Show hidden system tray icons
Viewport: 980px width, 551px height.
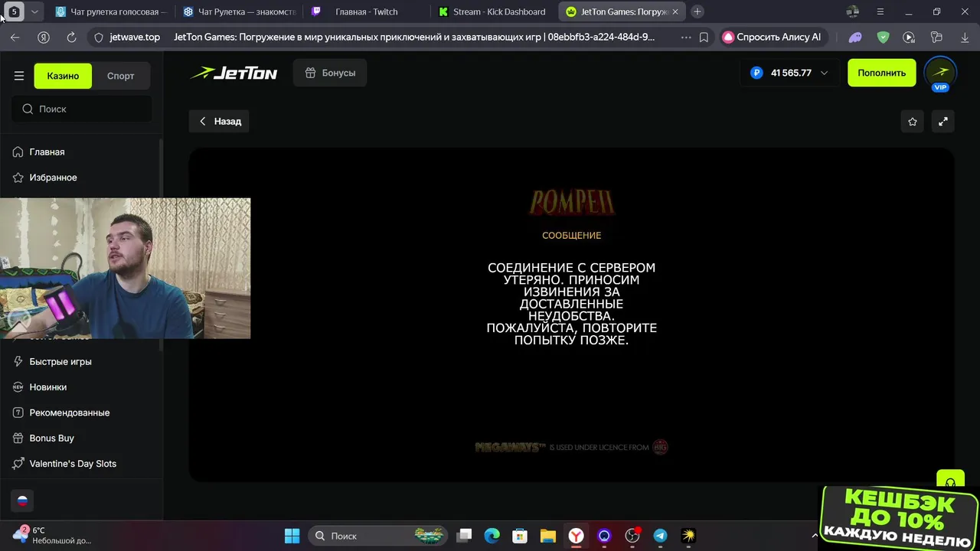(x=815, y=536)
